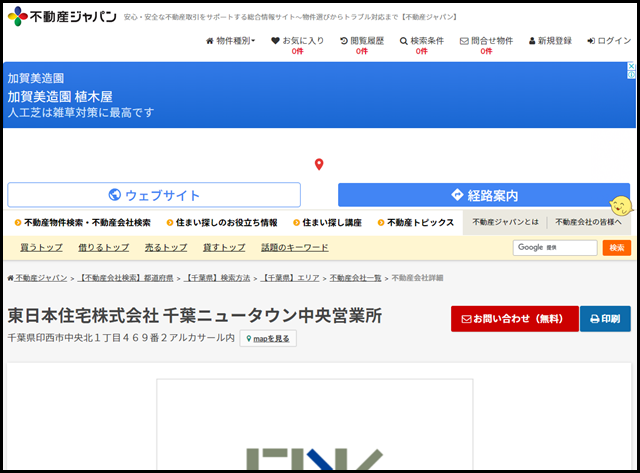Close the ad with X icon

pyautogui.click(x=631, y=66)
